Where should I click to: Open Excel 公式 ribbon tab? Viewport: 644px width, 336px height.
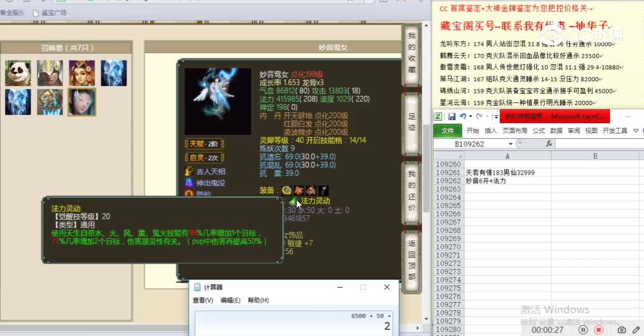(x=539, y=131)
